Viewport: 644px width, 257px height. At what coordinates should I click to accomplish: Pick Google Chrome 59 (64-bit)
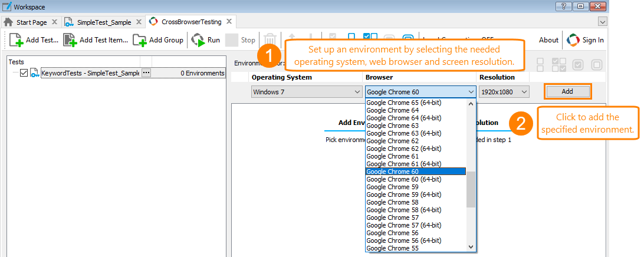pyautogui.click(x=416, y=195)
